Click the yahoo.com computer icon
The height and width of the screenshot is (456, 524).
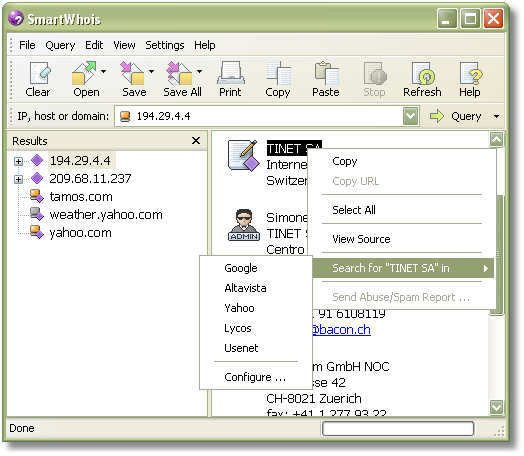36,232
